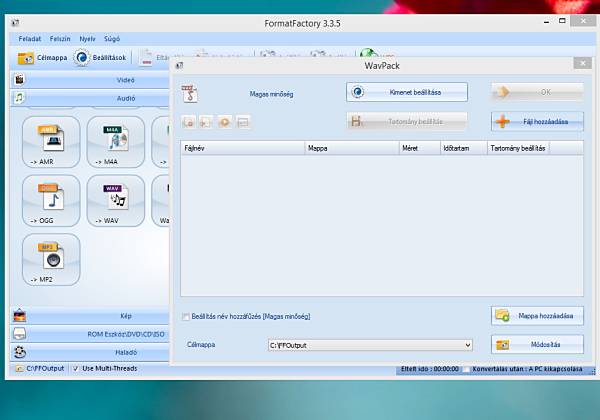The image size is (600, 420).
Task: Click the play icon in WavPack toolbar
Action: 225,122
